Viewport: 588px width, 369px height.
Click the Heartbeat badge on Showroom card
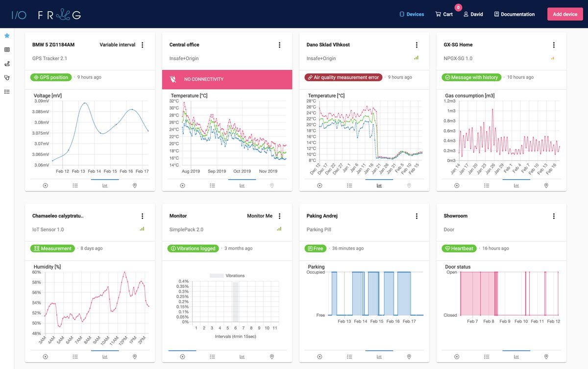[459, 248]
